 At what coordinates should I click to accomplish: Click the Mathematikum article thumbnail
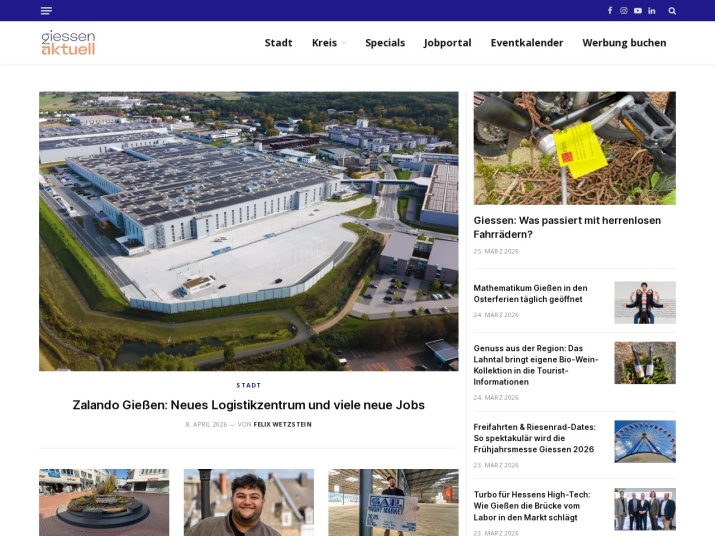(645, 302)
